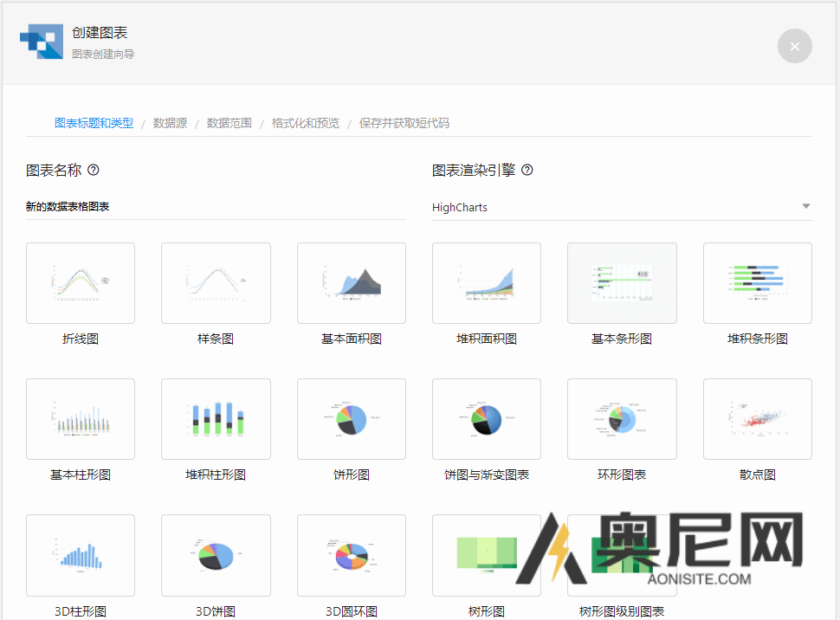Click the 饼图与渐变图表 caption text

coord(487,475)
